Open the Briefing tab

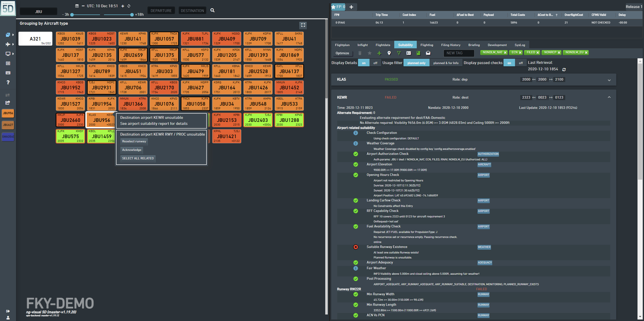click(x=474, y=45)
